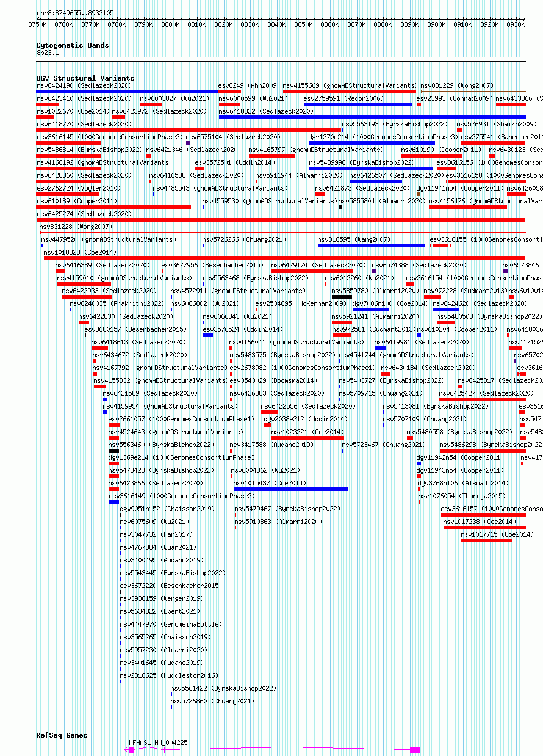The width and height of the screenshot is (543, 756).
Task: Select variant esv3572501 (Uddin2014)
Action: pyautogui.click(x=236, y=162)
